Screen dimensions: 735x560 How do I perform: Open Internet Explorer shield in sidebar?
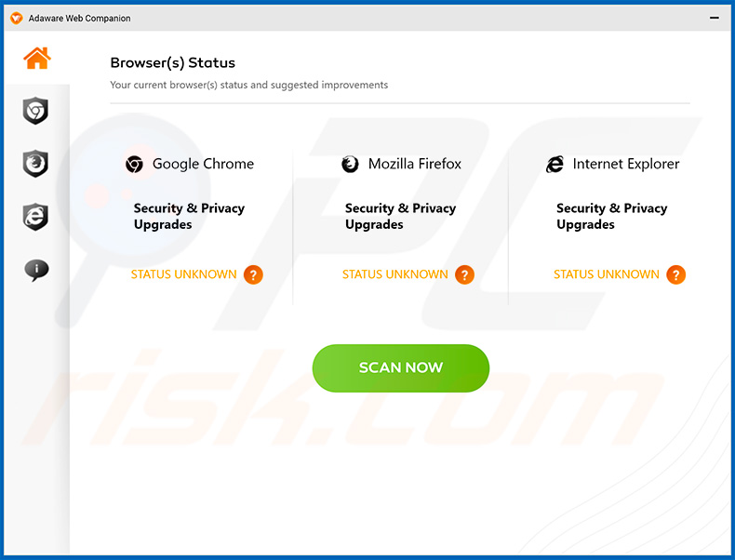pos(35,217)
